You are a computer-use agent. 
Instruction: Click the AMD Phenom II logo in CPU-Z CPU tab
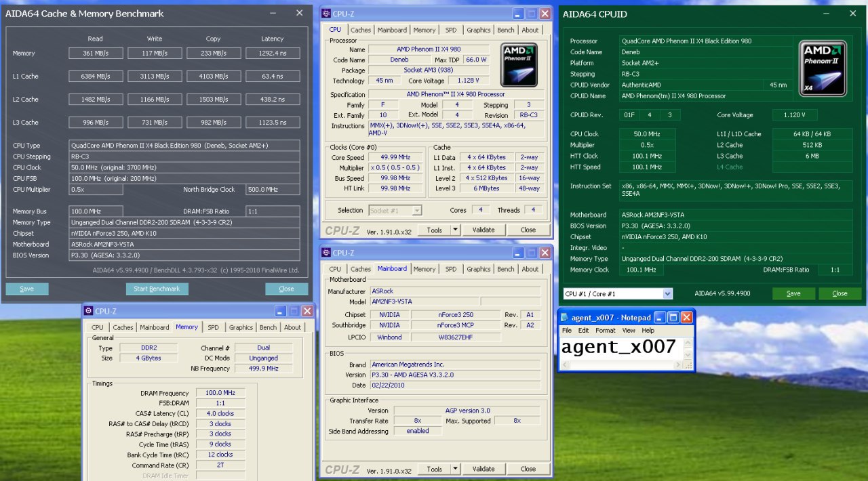point(519,64)
